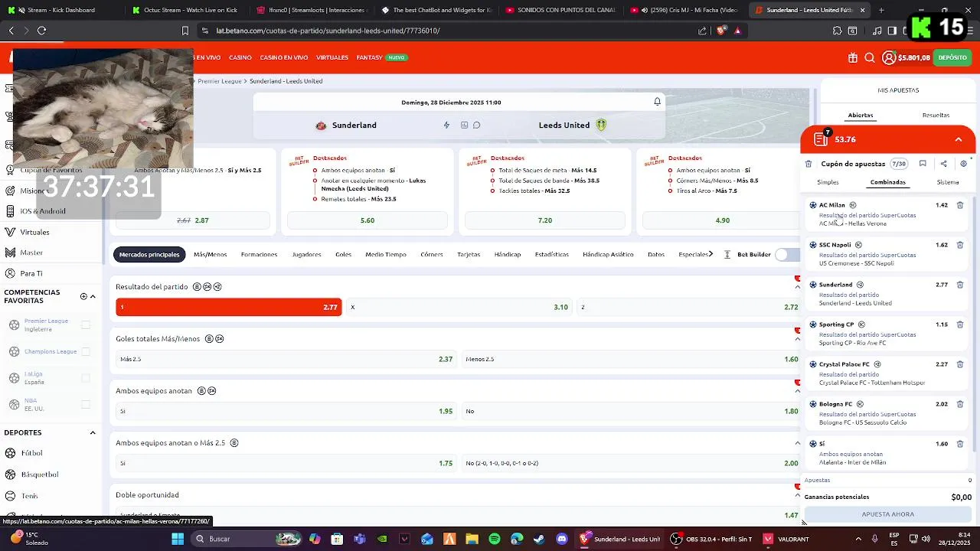Remove SSC Napoli selection from slip
Viewport: 980px width, 551px height.
960,245
